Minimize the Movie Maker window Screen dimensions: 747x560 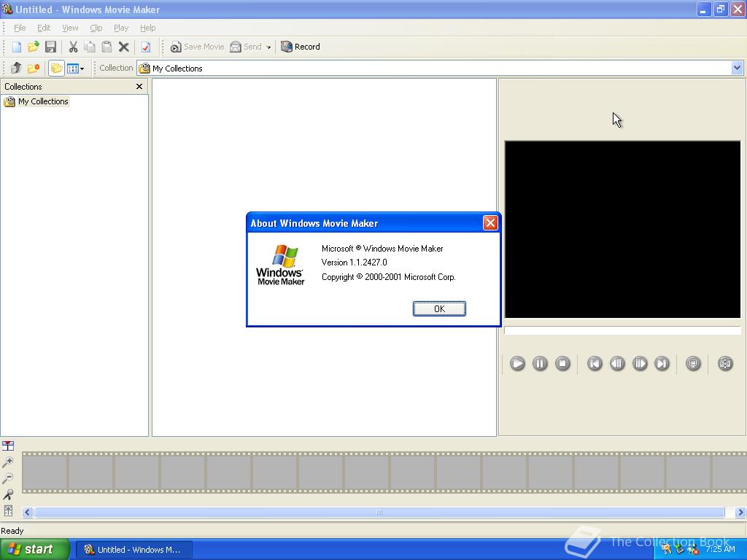pyautogui.click(x=703, y=9)
